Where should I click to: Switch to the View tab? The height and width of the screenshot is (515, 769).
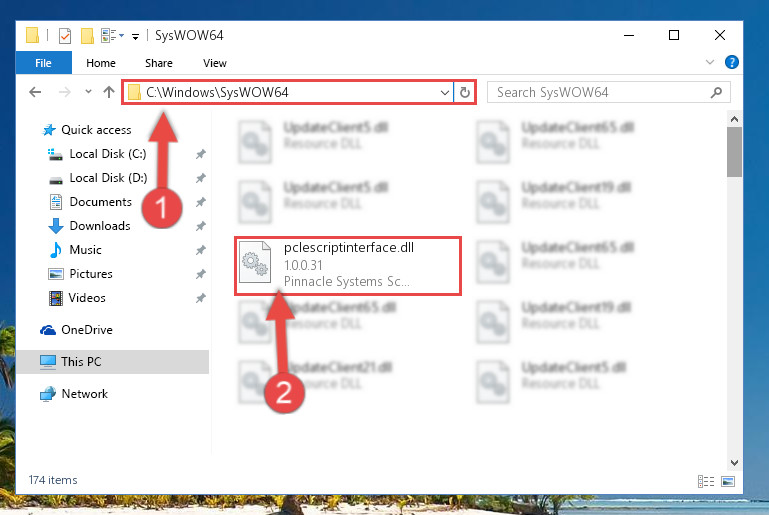215,63
